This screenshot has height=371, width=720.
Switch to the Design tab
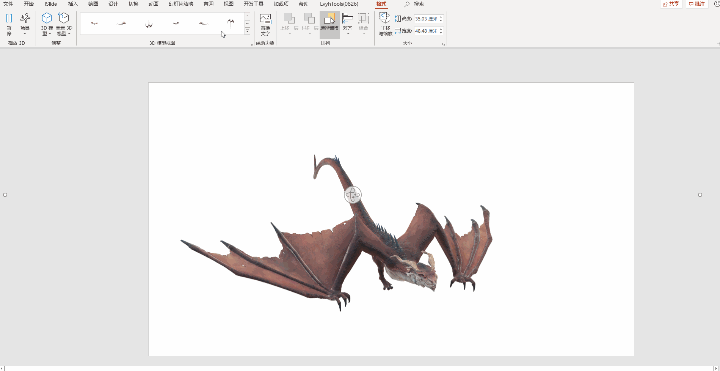click(x=113, y=4)
